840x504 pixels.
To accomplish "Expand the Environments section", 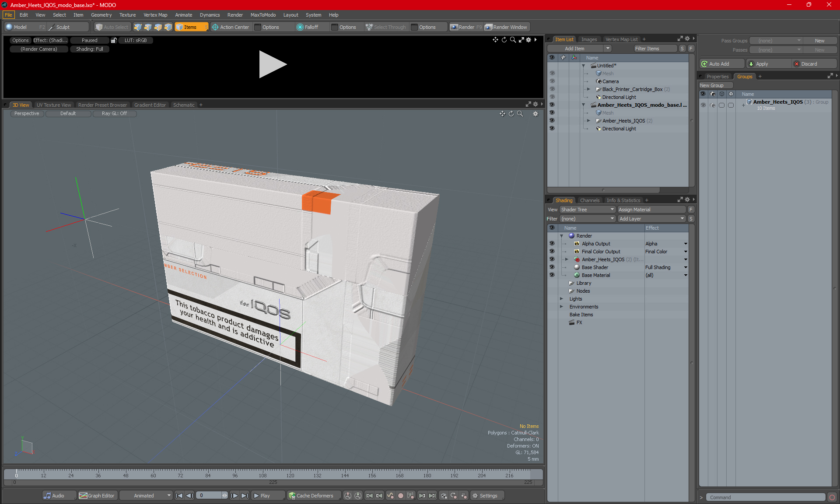I will [x=561, y=307].
